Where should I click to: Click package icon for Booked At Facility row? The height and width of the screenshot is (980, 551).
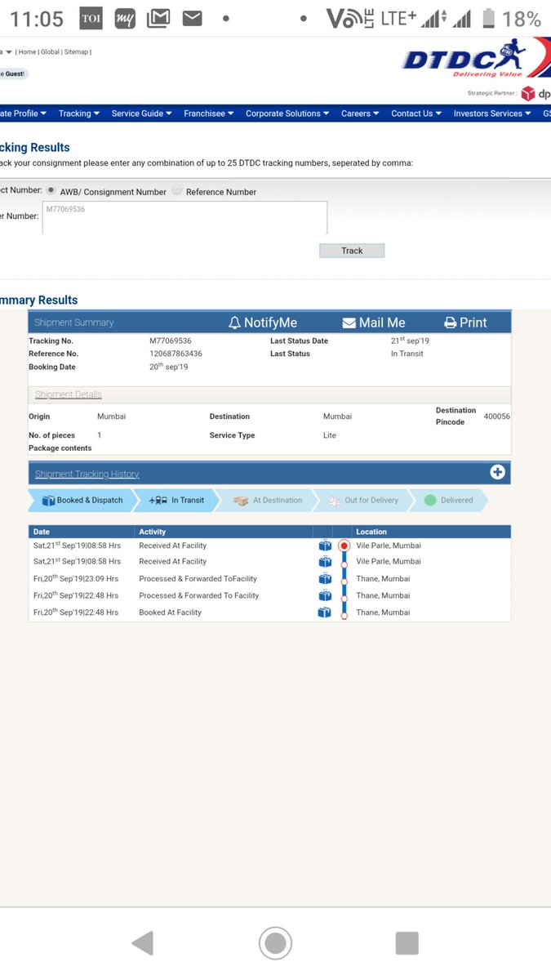coord(325,612)
